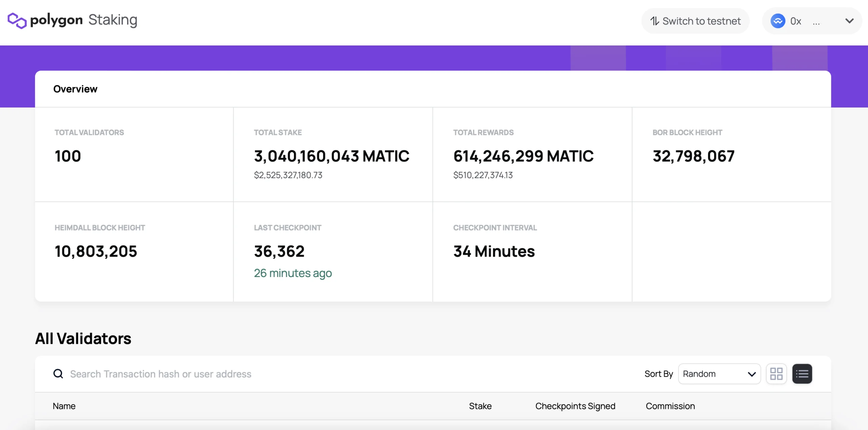Click the $2,525,327,180.73 stake amount

click(288, 175)
